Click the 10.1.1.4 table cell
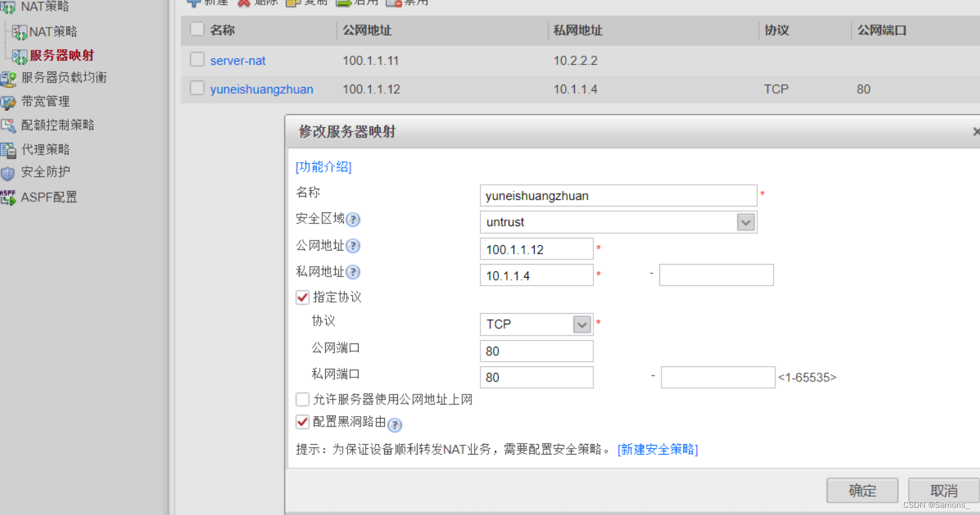The width and height of the screenshot is (980, 515). 576,89
